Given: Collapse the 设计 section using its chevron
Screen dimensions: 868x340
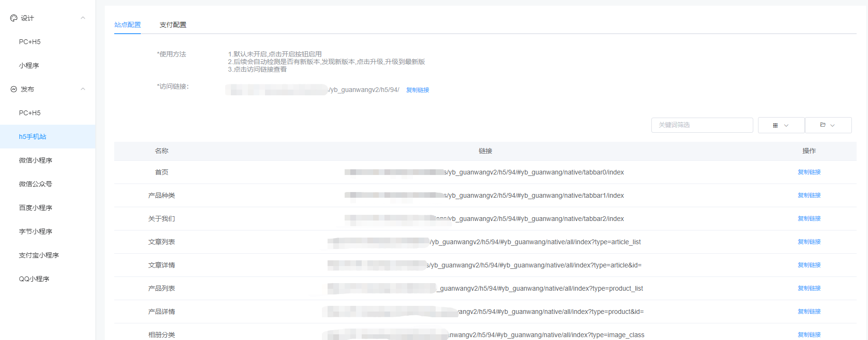Looking at the screenshot, I should pos(83,18).
